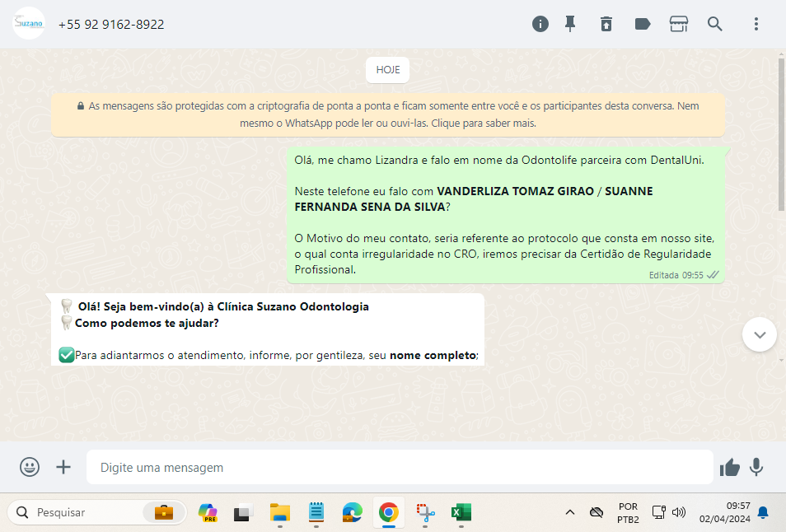The height and width of the screenshot is (532, 786).
Task: Switch to Google Chrome on the taskbar
Action: [389, 512]
